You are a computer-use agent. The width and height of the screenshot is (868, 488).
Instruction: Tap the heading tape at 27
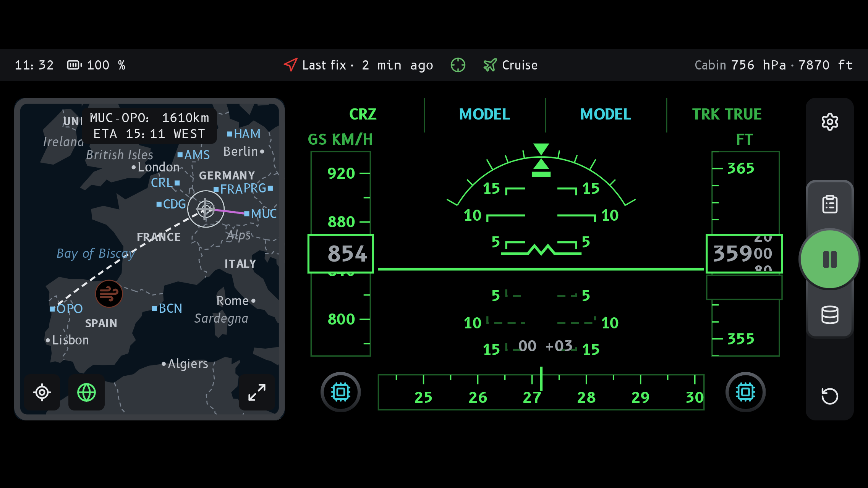click(532, 398)
